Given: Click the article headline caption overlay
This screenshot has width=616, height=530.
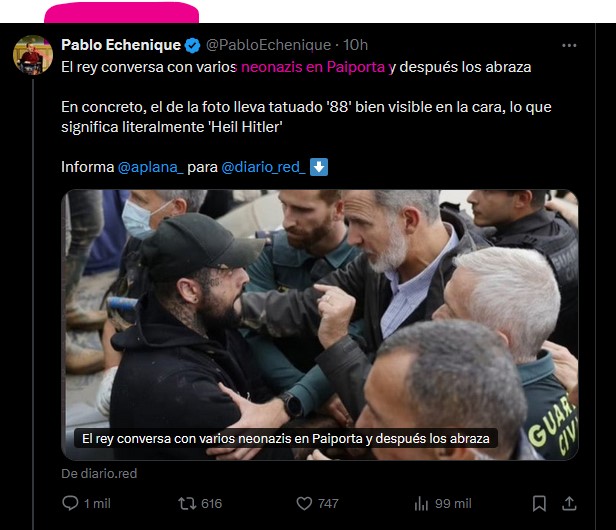Looking at the screenshot, I should [286, 438].
